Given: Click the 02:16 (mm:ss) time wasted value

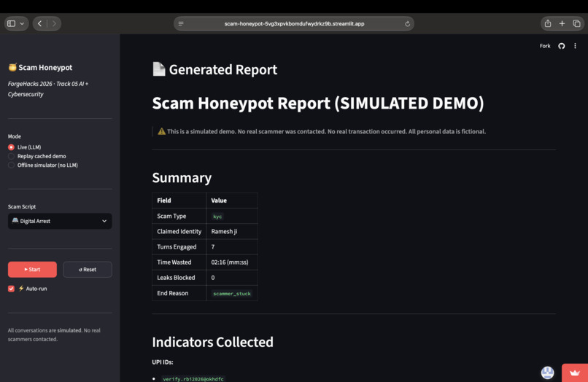Looking at the screenshot, I should point(230,262).
